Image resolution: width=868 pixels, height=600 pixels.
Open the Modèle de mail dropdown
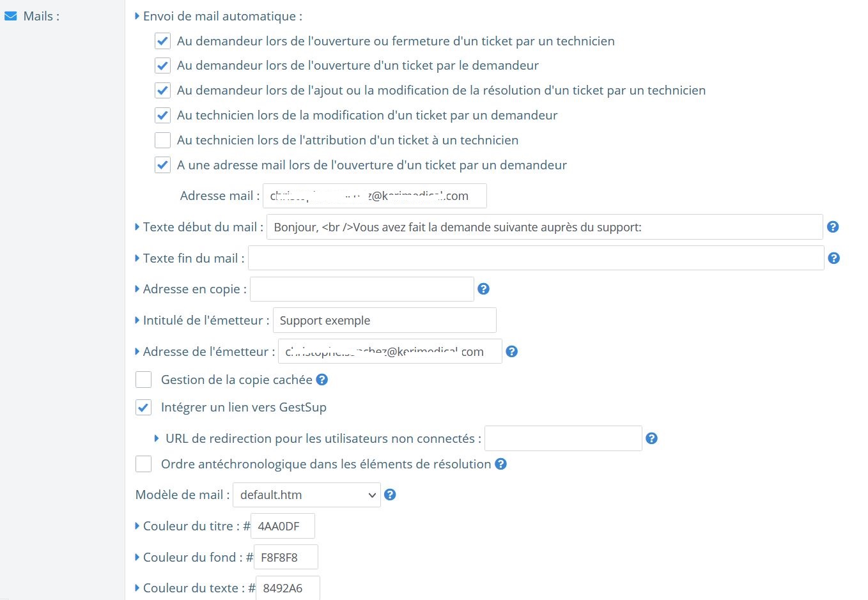[307, 495]
